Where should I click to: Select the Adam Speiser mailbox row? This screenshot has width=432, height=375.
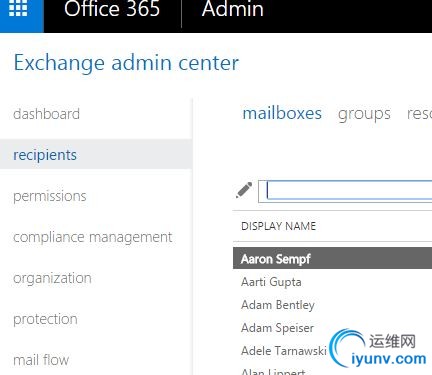coord(332,328)
